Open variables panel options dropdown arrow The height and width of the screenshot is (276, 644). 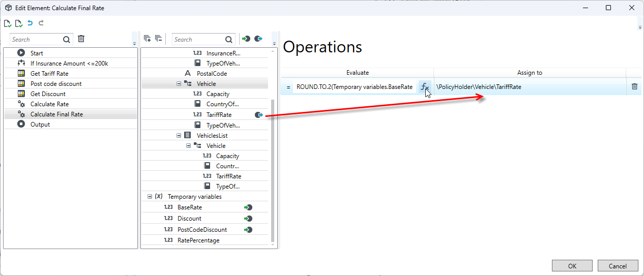(275, 44)
